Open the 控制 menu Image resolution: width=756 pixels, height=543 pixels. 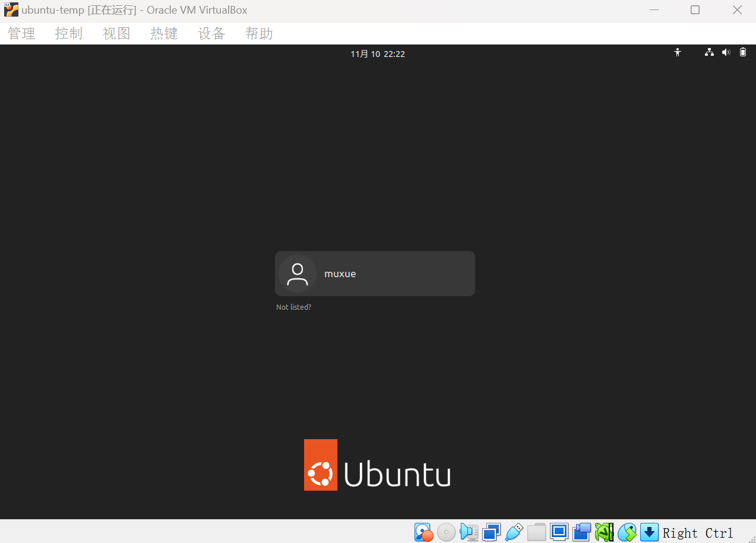[69, 34]
